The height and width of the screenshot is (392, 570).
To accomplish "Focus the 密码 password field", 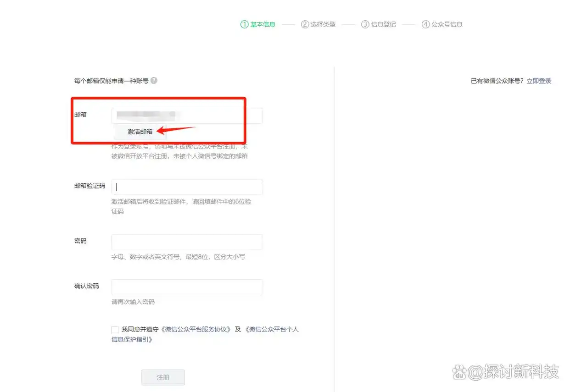I will [187, 242].
